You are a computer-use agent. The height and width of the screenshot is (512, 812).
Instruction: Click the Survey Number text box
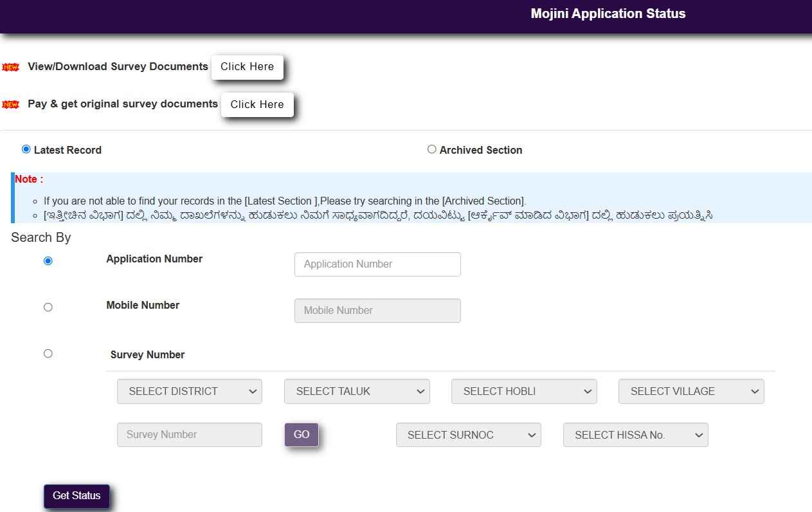[x=189, y=435]
